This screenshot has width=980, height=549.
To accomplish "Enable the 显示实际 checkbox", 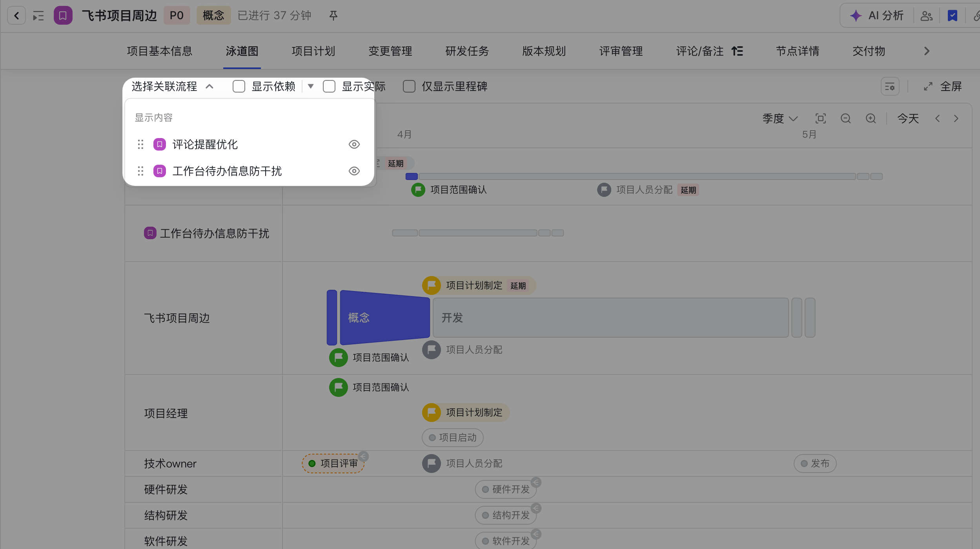I will [x=329, y=86].
